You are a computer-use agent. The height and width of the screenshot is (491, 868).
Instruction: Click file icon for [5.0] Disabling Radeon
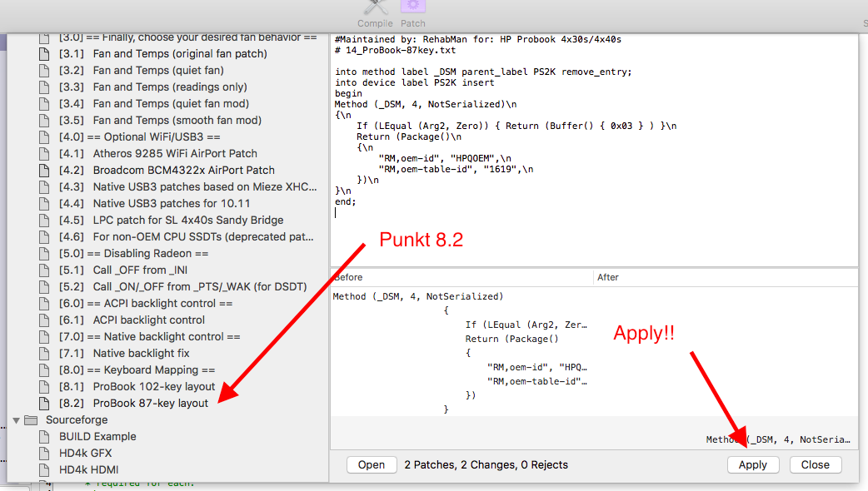(44, 254)
